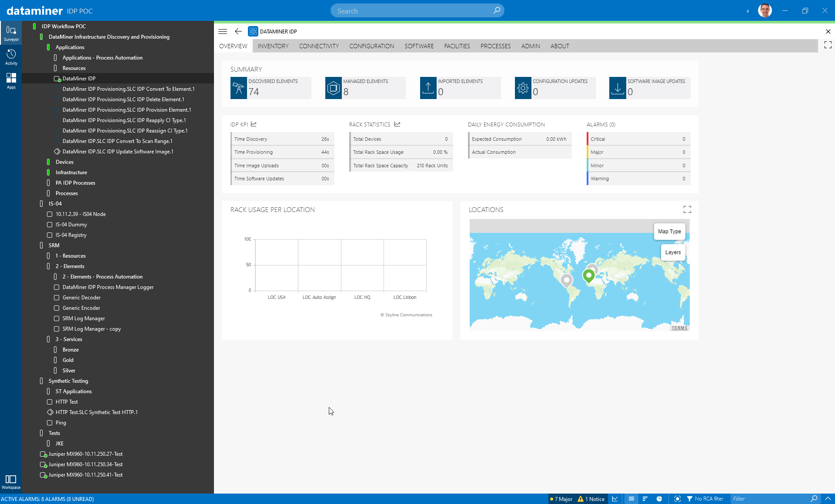The image size is (835, 504).
Task: Click the Imported Elements upload icon
Action: tap(428, 88)
